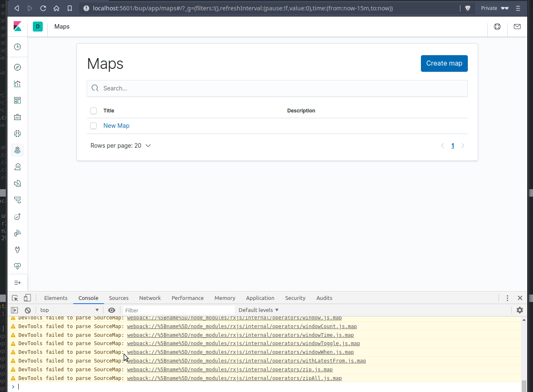Open DevTools settings gear
This screenshot has width=533, height=392.
520,310
